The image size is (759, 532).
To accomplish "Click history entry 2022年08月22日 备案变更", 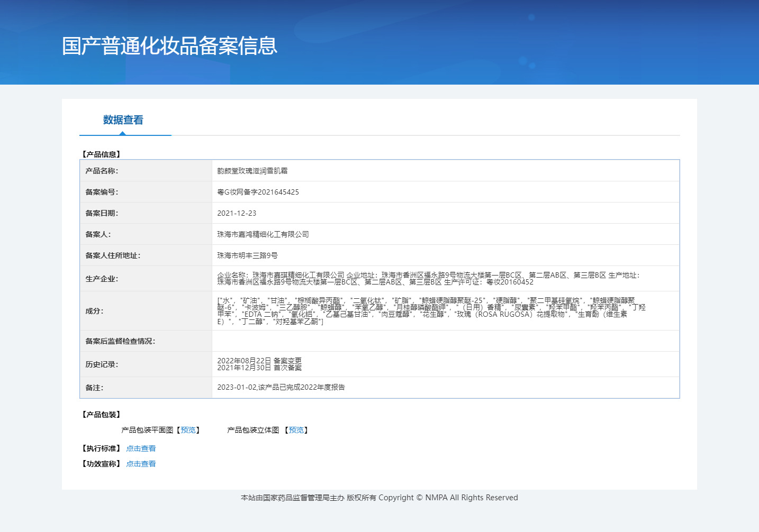I will coord(259,361).
